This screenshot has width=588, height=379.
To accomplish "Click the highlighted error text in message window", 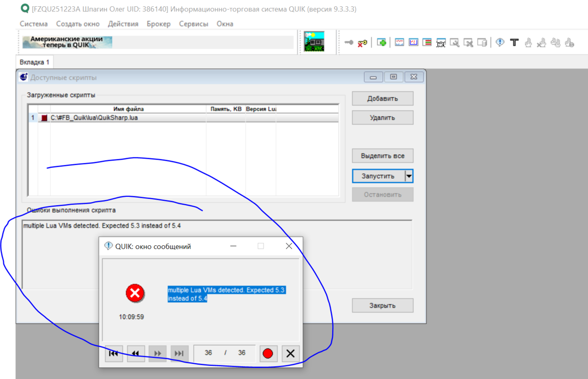I will [x=226, y=294].
